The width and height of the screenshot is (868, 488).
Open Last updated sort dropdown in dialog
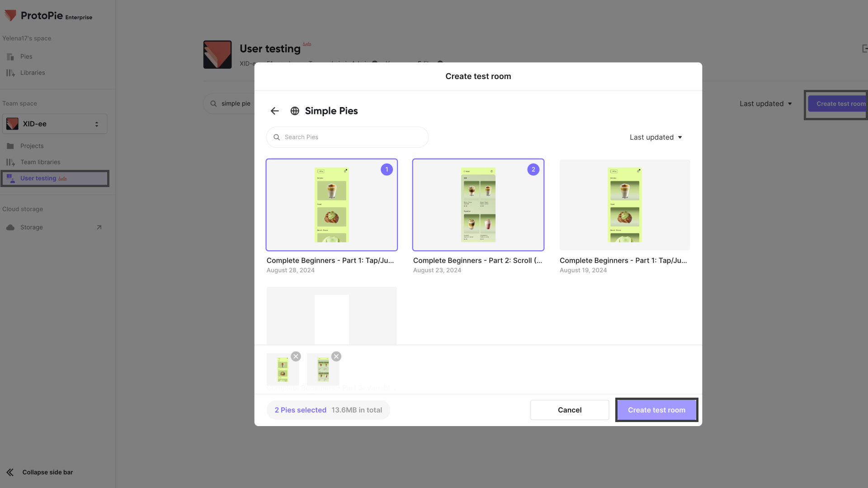pyautogui.click(x=656, y=137)
